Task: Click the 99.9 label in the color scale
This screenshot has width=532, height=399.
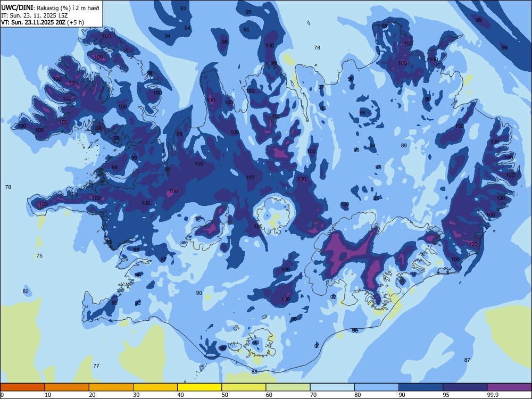Action: click(493, 395)
